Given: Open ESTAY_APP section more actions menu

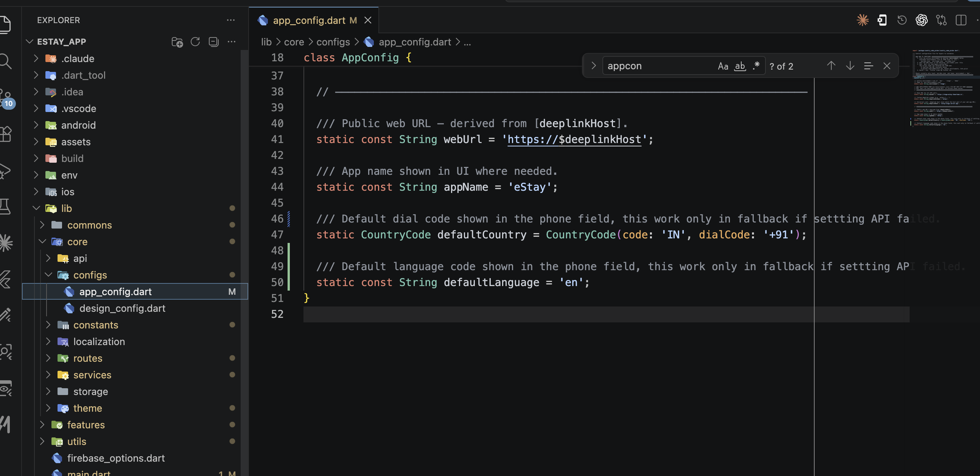Looking at the screenshot, I should [x=231, y=42].
